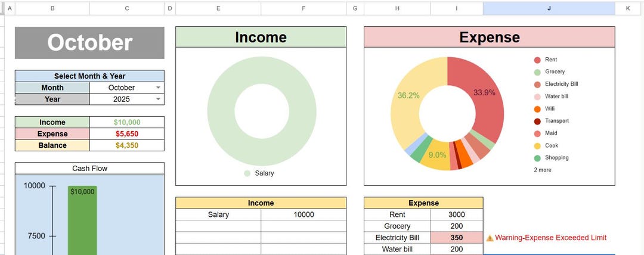Select the column E header
The image size is (644, 255).
(218, 8)
